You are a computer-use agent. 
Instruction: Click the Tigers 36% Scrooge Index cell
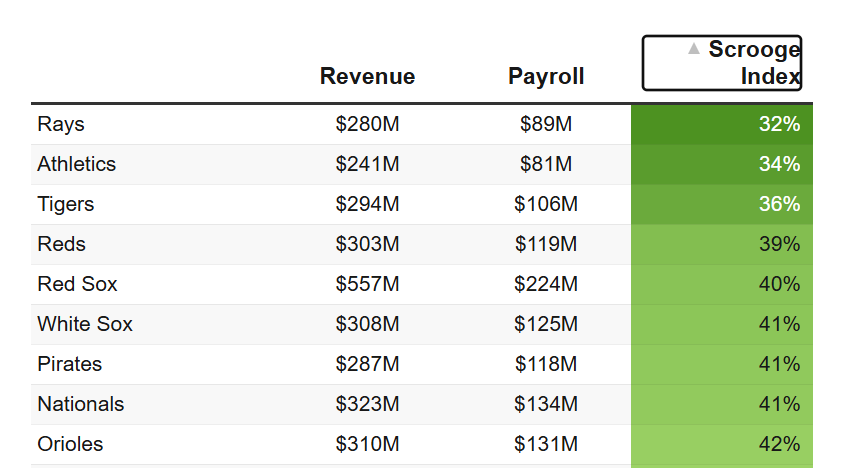[x=722, y=205]
